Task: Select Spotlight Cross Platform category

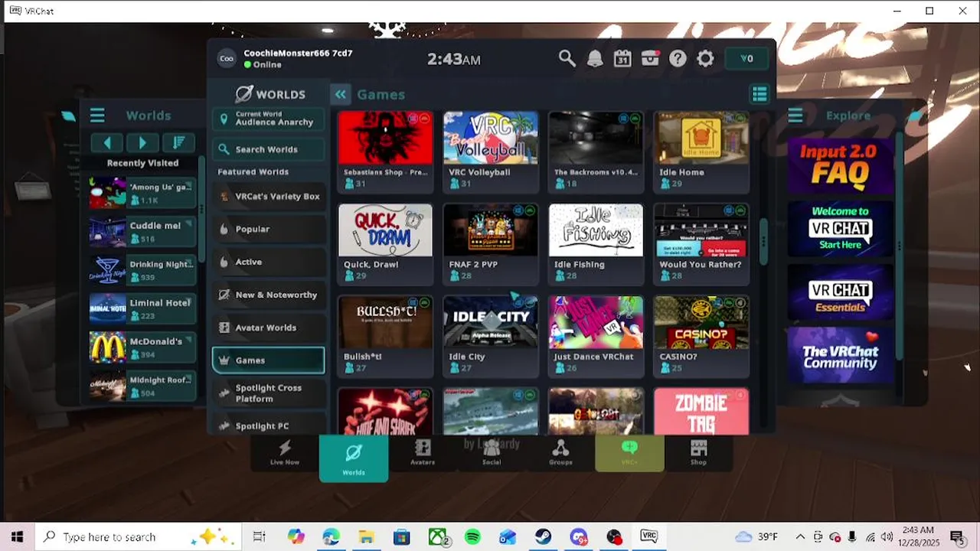Action: click(268, 393)
